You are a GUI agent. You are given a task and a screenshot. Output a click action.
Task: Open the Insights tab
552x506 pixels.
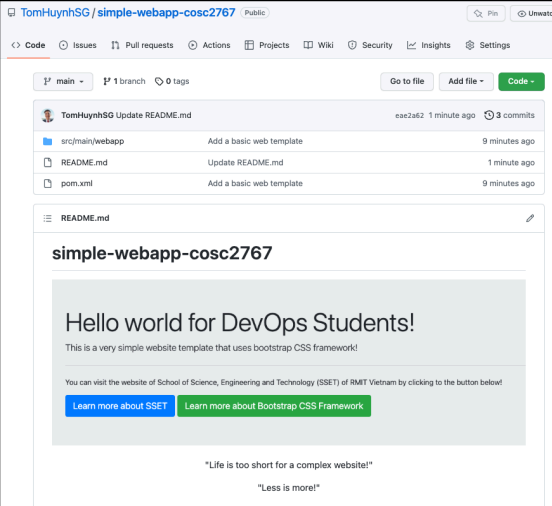tap(428, 45)
